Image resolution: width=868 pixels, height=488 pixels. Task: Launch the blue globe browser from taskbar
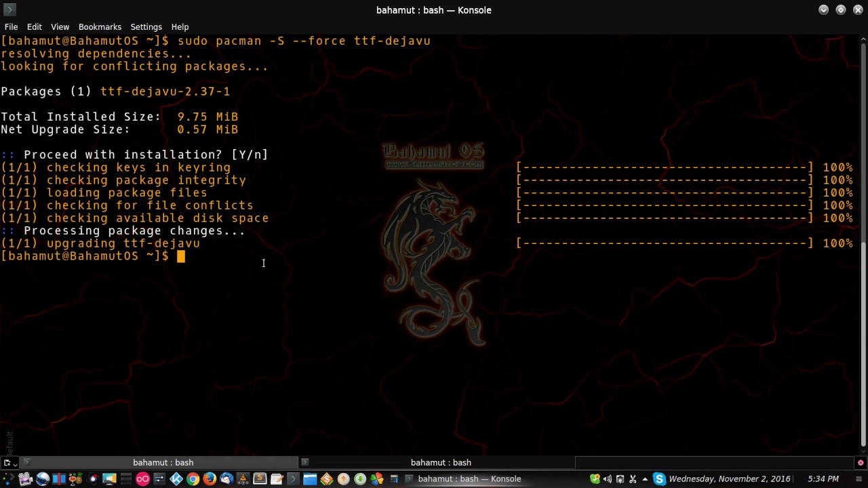pos(42,479)
